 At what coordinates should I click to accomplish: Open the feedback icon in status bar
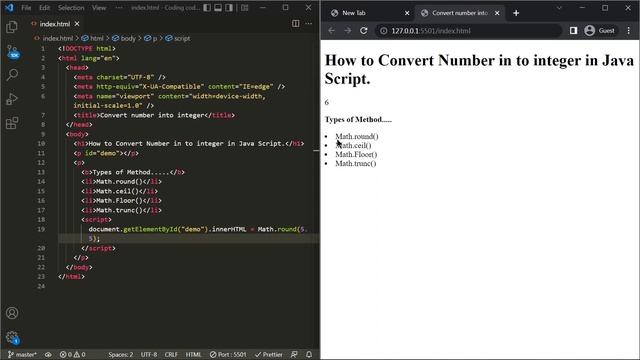pos(294,355)
